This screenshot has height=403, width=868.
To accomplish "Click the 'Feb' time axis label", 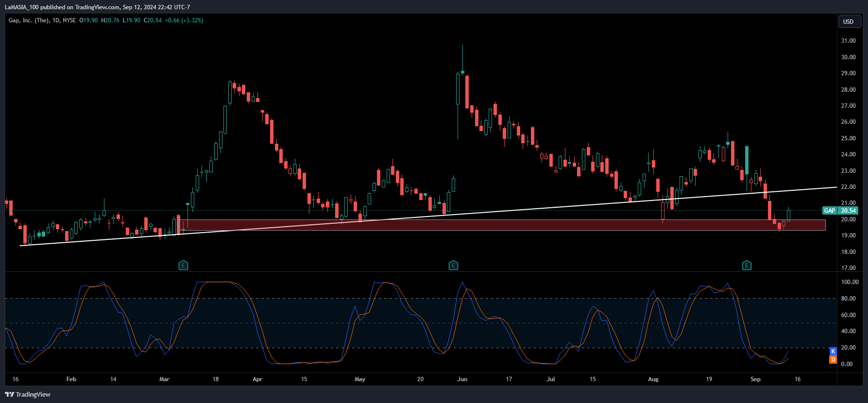I will point(71,379).
